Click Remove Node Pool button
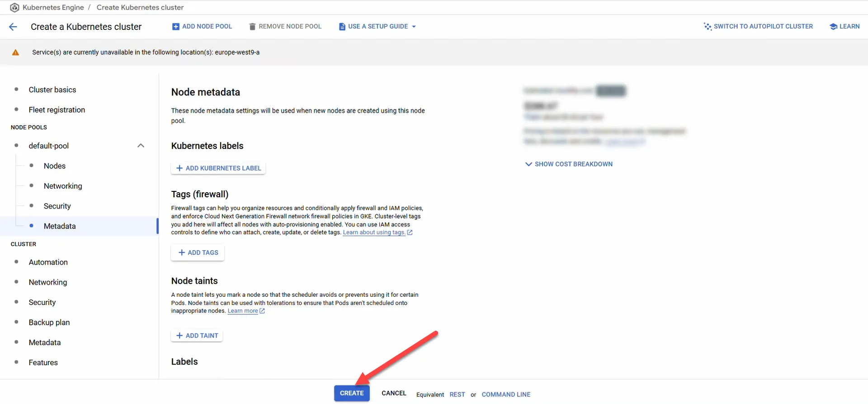This screenshot has width=868, height=404. pyautogui.click(x=285, y=27)
